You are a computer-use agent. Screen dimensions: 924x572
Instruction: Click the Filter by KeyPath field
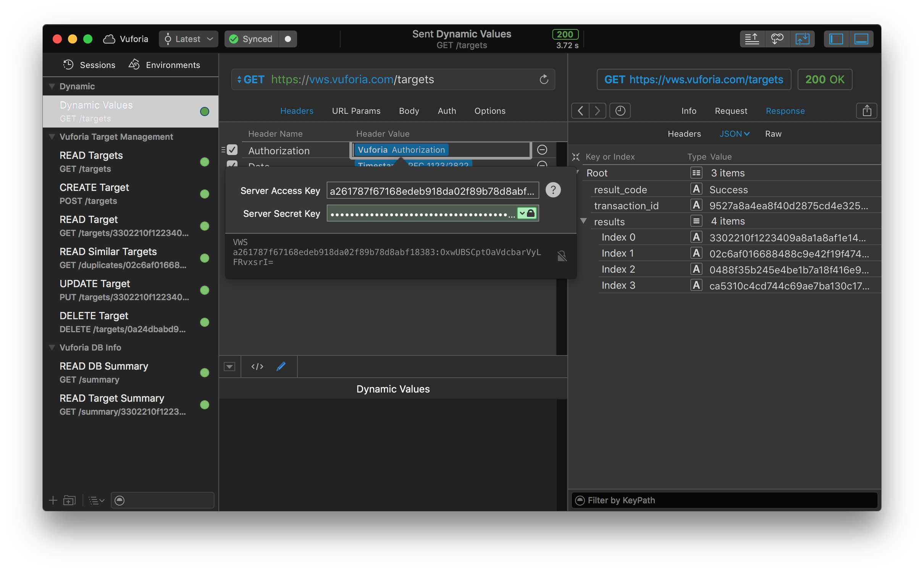[725, 500]
